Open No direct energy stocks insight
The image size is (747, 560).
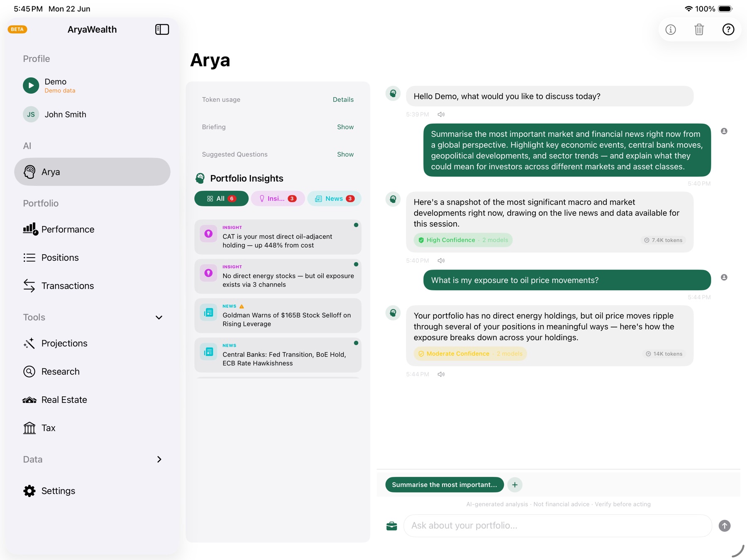point(278,276)
